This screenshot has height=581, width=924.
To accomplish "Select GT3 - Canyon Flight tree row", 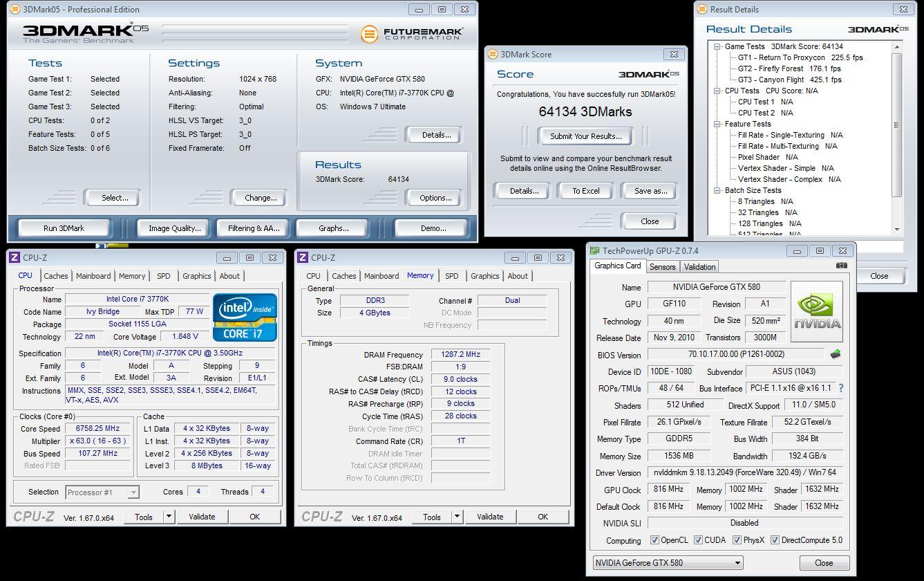I will coord(789,80).
